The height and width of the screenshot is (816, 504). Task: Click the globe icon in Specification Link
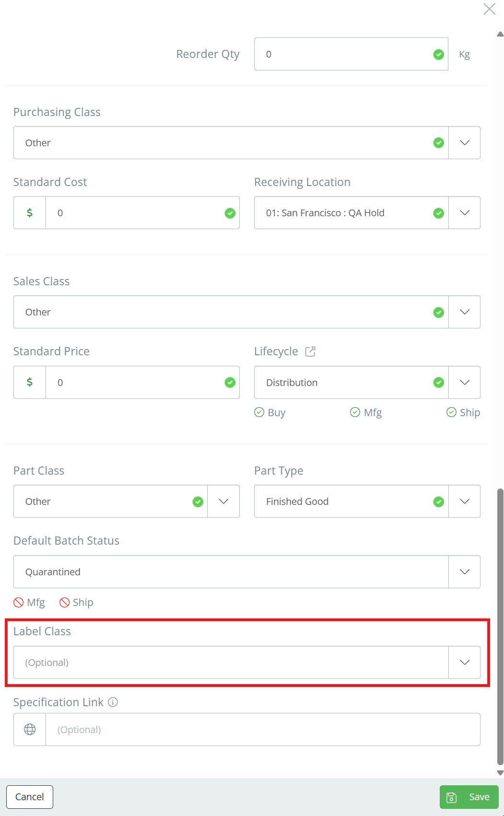[x=30, y=729]
